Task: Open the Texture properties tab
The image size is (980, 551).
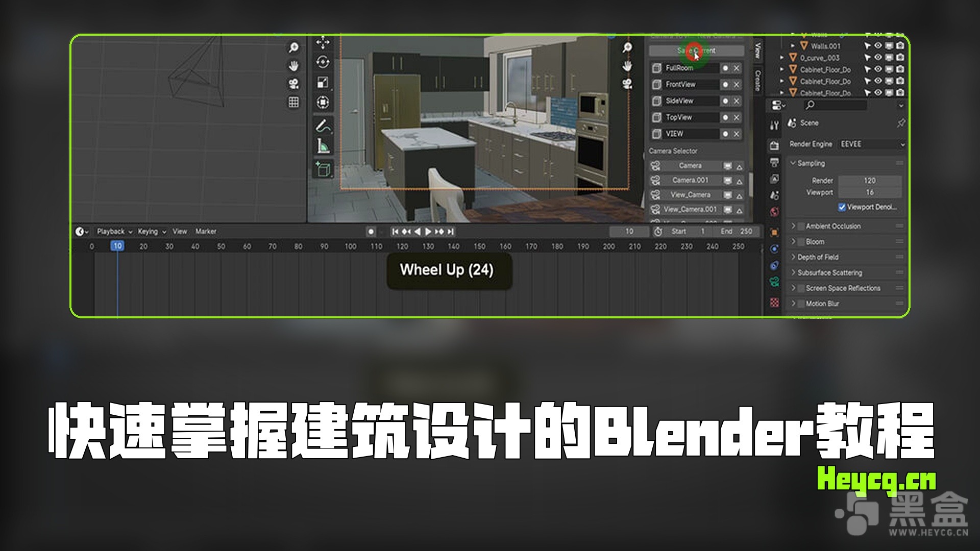Action: point(774,303)
